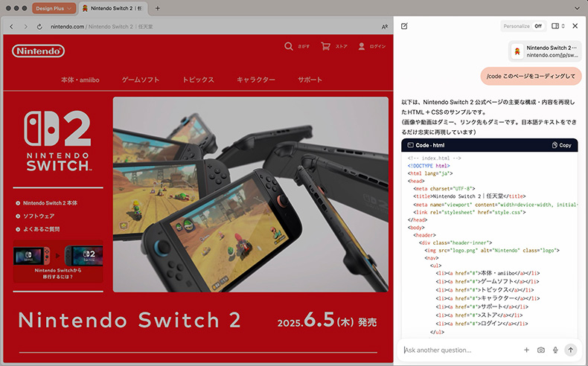This screenshot has height=366, width=588.
Task: Click the 2025.6.5(木) 発売 release date text
Action: point(327,321)
